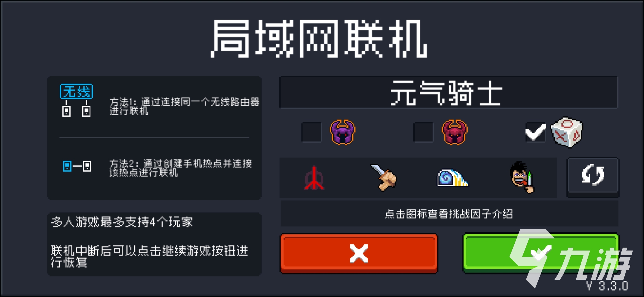View the laughing man with dagger factor
Viewport: 644px width, 297px height.
coord(522,177)
